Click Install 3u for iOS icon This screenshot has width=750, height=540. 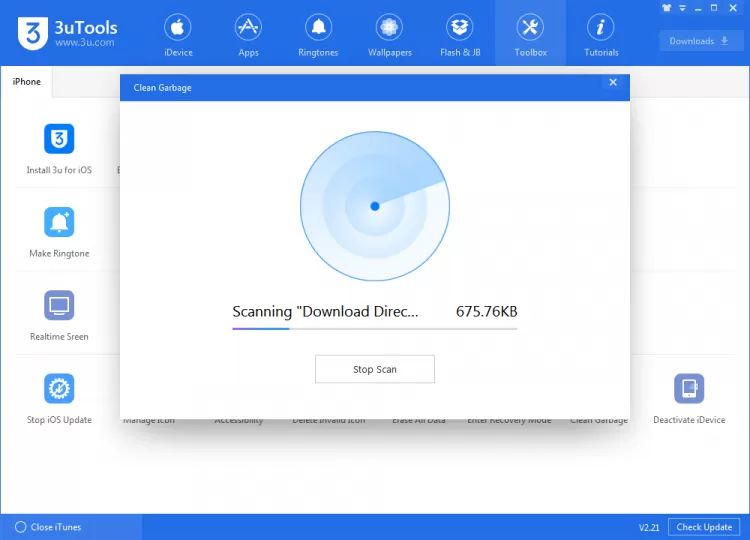pos(59,139)
